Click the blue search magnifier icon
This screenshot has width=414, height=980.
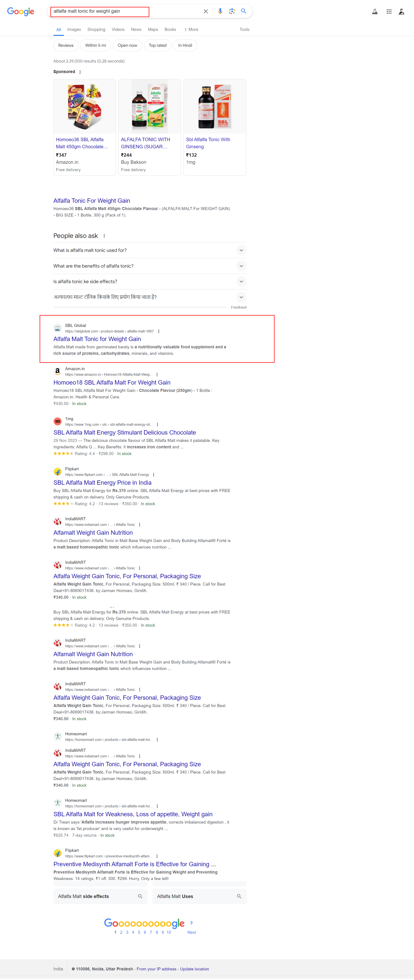pos(243,11)
